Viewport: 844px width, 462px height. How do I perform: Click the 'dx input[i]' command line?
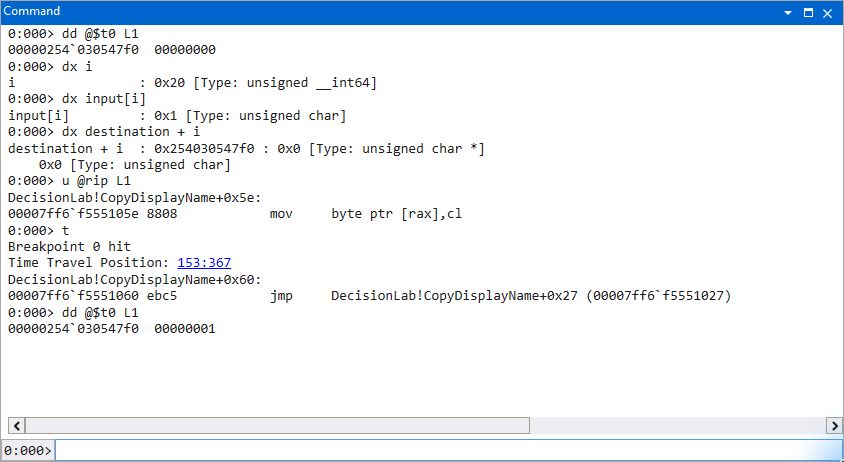click(x=77, y=99)
